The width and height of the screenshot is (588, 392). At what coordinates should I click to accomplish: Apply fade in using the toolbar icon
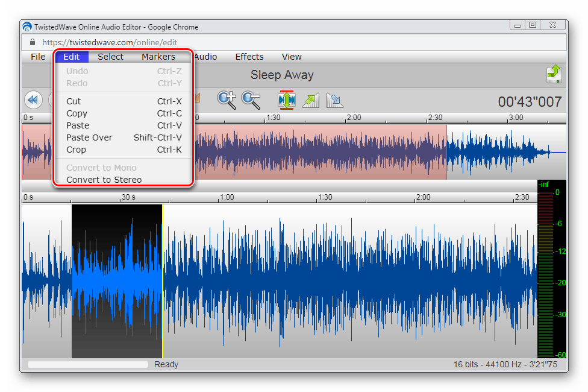310,100
